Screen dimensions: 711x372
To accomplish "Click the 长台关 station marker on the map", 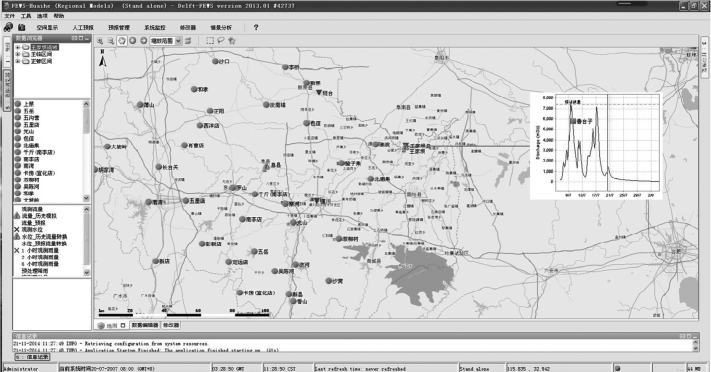I will (159, 167).
